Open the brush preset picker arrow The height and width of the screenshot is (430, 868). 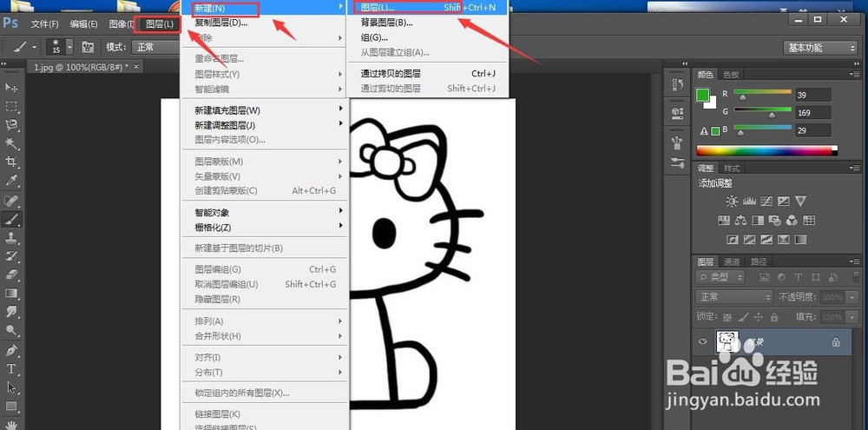69,47
